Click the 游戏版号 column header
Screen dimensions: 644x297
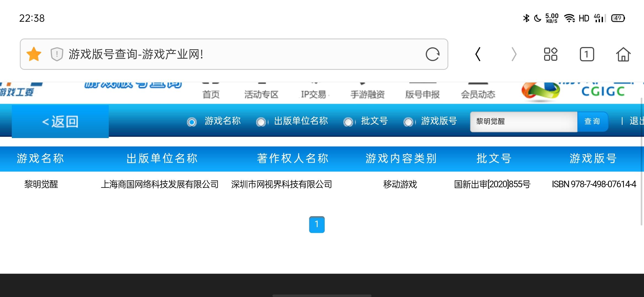click(x=593, y=158)
